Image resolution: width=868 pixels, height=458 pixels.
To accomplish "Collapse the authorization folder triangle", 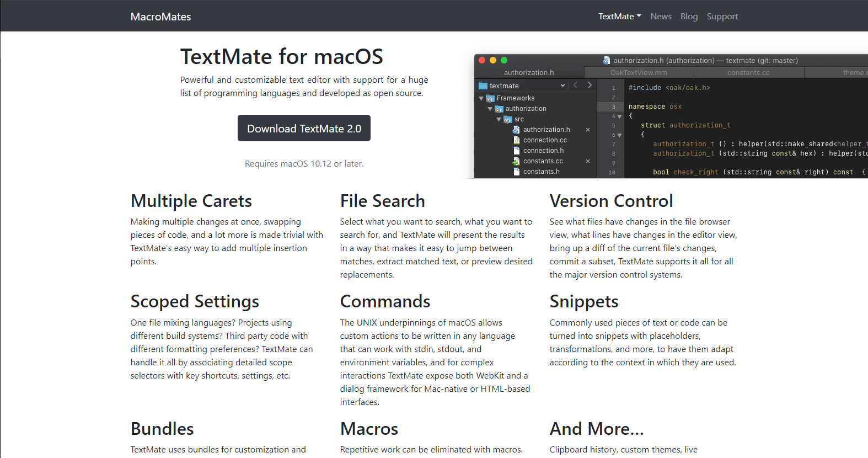I will (x=490, y=109).
